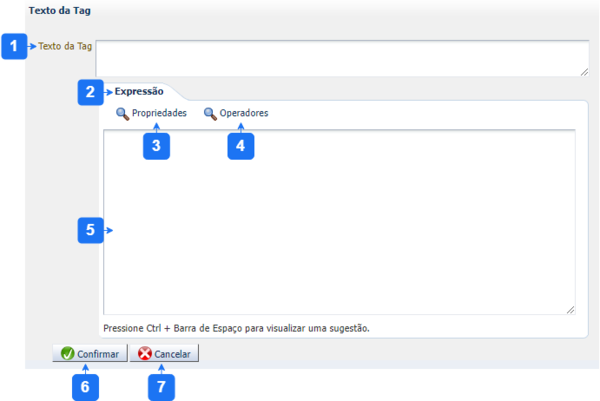The image size is (600, 401).
Task: Click the blue number 4 callout badge
Action: (x=241, y=146)
